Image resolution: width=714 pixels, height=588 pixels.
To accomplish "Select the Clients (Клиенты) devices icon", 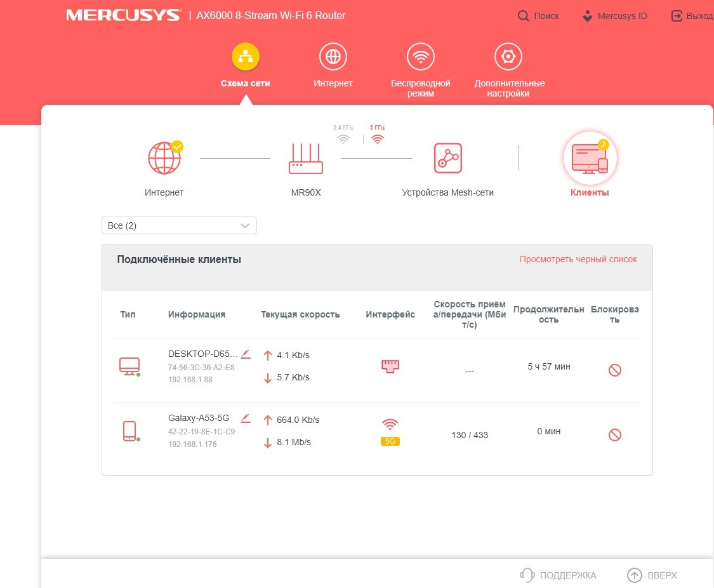I will click(x=590, y=159).
